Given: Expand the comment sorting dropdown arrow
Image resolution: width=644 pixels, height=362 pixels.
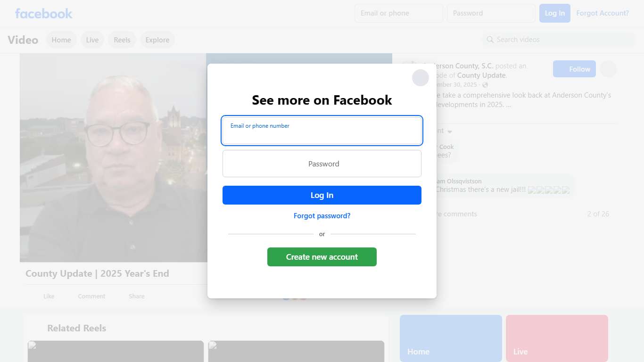Looking at the screenshot, I should point(450,132).
